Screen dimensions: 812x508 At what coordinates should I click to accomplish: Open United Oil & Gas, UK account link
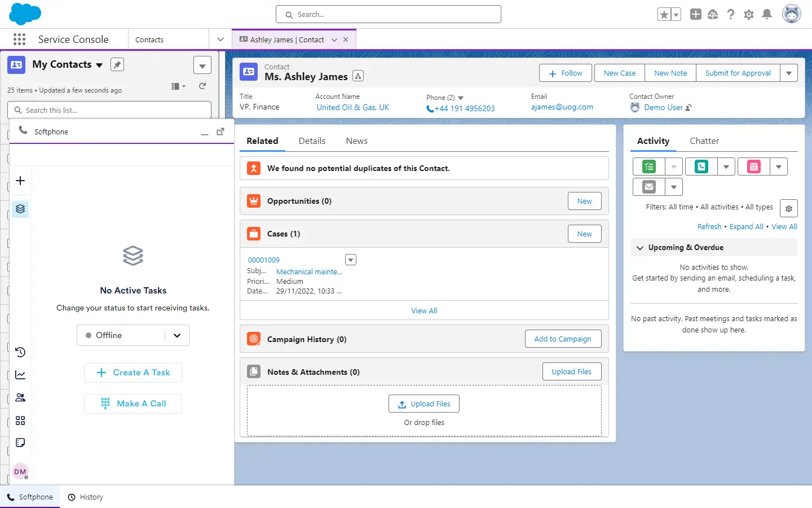point(352,108)
